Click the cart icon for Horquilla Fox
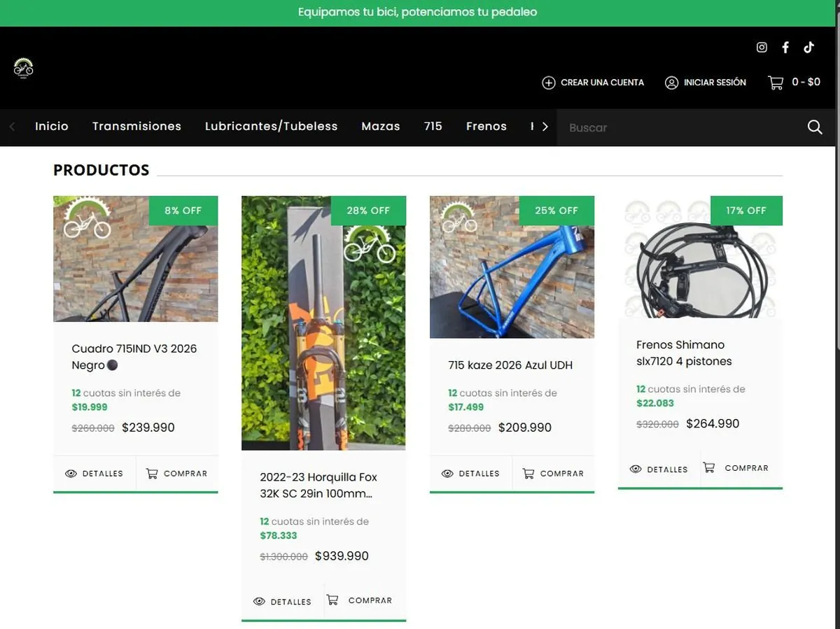 pos(332,600)
